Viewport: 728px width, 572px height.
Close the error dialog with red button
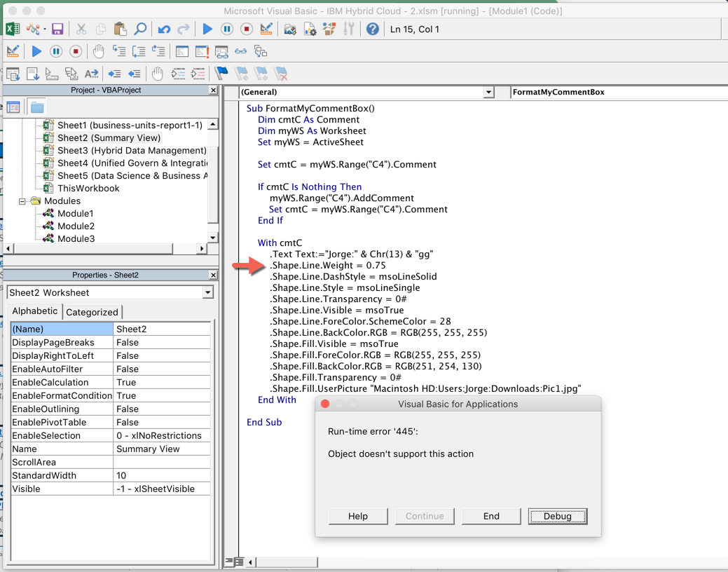(x=325, y=404)
